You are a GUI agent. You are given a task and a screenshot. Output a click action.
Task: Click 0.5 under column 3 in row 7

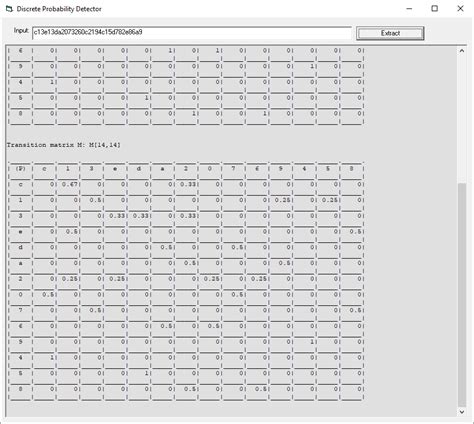[95, 310]
